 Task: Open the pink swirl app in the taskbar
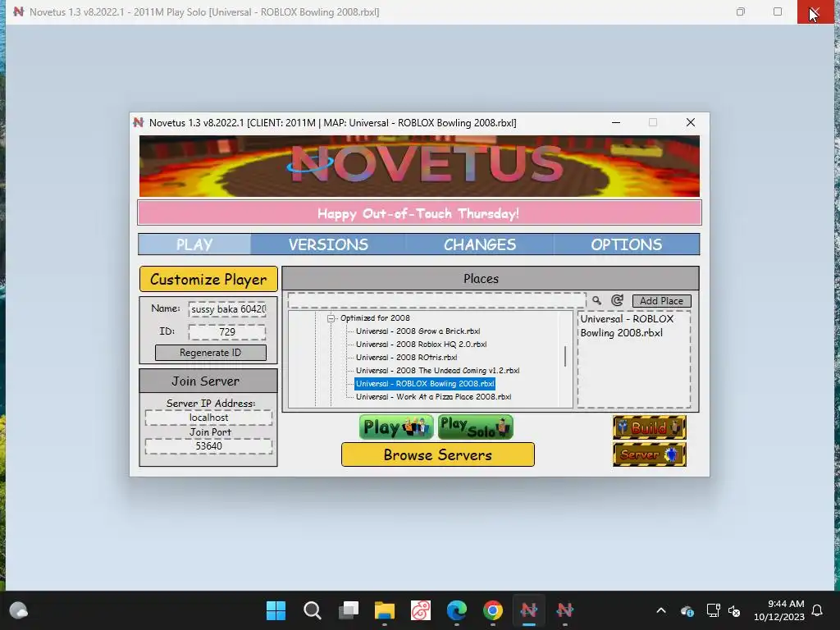click(x=421, y=610)
